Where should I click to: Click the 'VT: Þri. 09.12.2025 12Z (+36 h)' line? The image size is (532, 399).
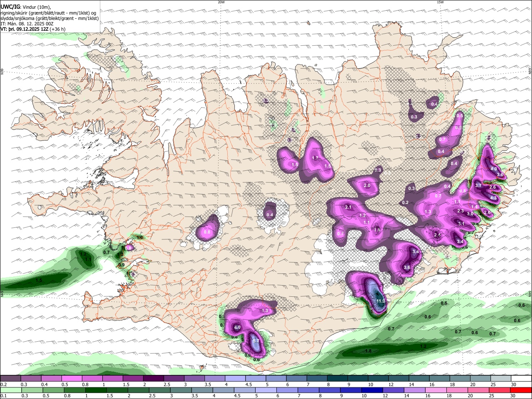pos(33,29)
